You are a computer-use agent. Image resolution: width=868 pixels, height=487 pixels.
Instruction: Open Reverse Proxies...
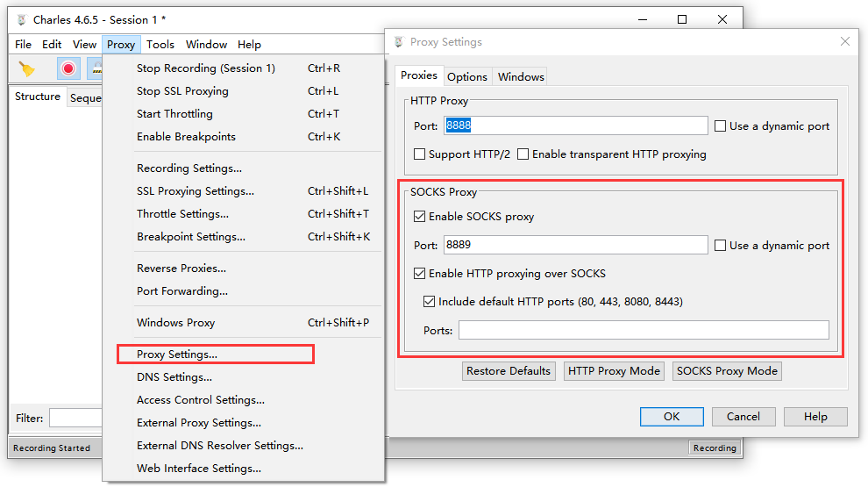pyautogui.click(x=244, y=269)
